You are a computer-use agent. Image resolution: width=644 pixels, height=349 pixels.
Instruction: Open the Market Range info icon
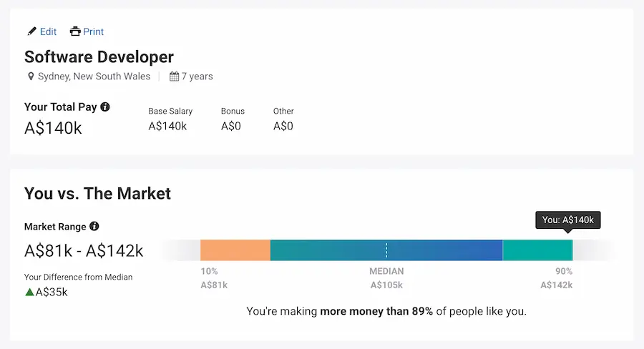[x=94, y=226]
